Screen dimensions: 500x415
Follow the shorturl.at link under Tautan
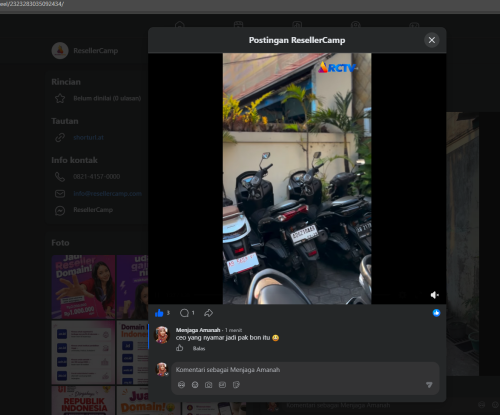89,137
